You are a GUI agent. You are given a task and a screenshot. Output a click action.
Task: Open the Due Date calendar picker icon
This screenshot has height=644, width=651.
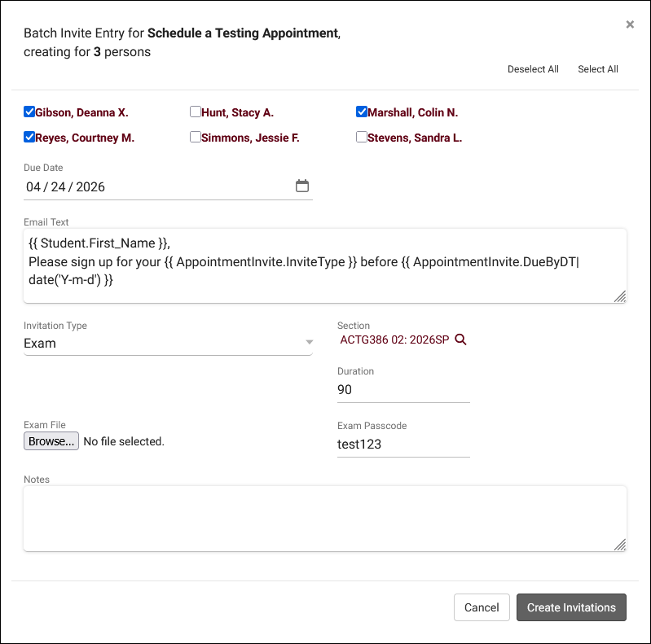pos(301,186)
